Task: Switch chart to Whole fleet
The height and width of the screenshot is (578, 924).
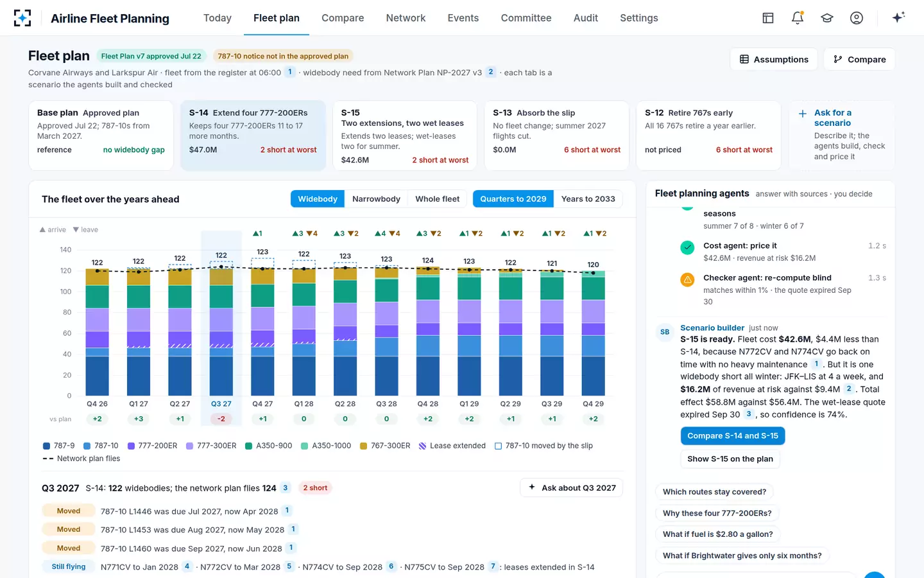Action: tap(438, 199)
